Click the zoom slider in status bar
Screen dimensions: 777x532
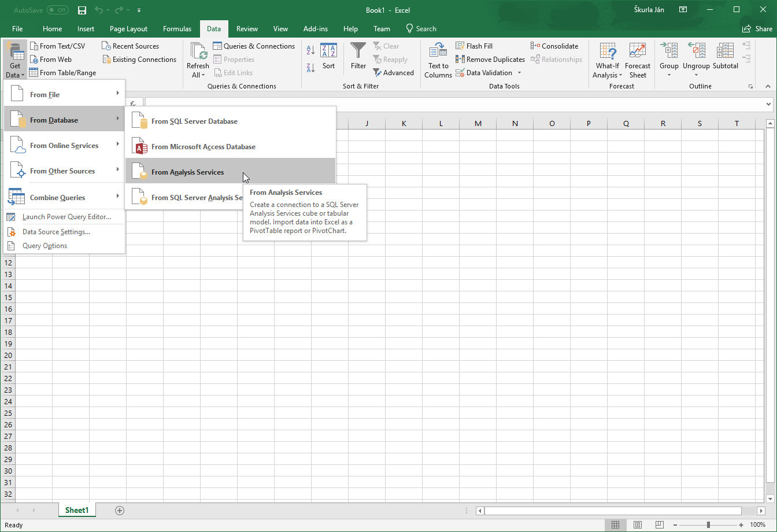[x=708, y=525]
